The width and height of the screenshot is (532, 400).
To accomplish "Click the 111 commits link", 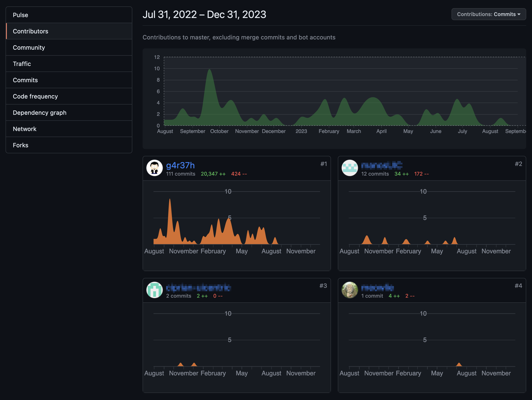I will [x=181, y=174].
